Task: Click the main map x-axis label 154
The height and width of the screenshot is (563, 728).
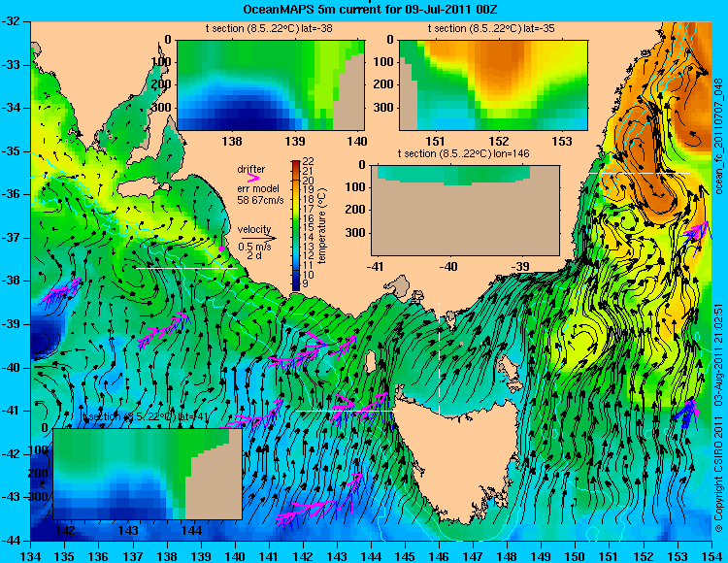Action: 711,556
